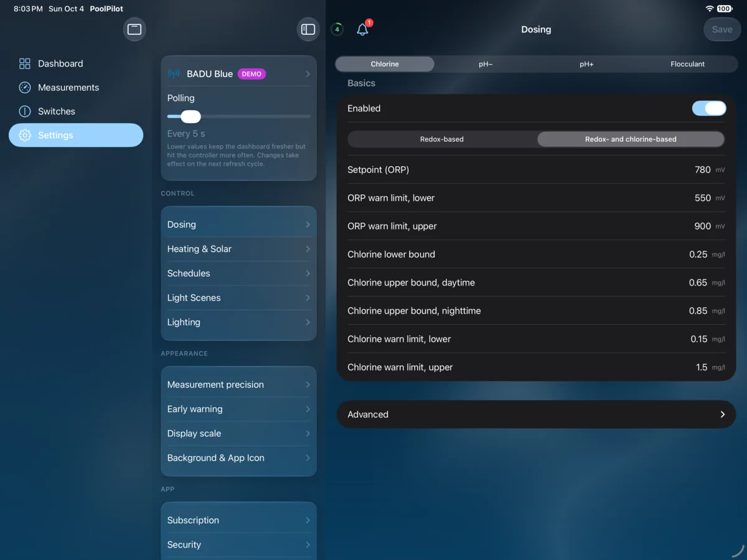The width and height of the screenshot is (747, 560).
Task: Switch to the Flocculant tab
Action: point(687,64)
